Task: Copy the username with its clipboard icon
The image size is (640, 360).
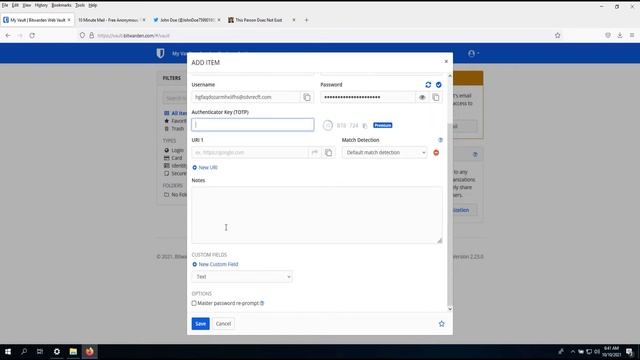Action: 307,97
